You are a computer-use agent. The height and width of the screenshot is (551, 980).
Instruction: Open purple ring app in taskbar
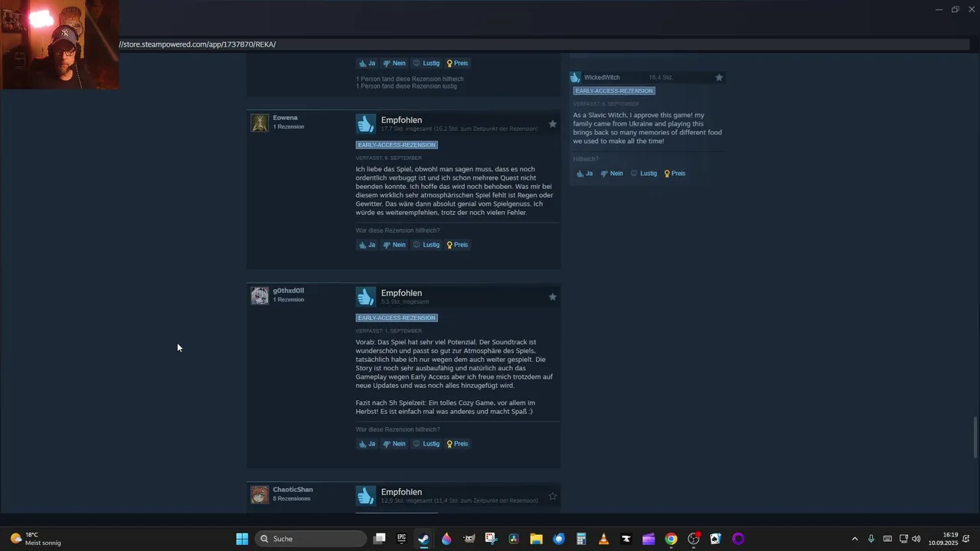click(x=738, y=539)
